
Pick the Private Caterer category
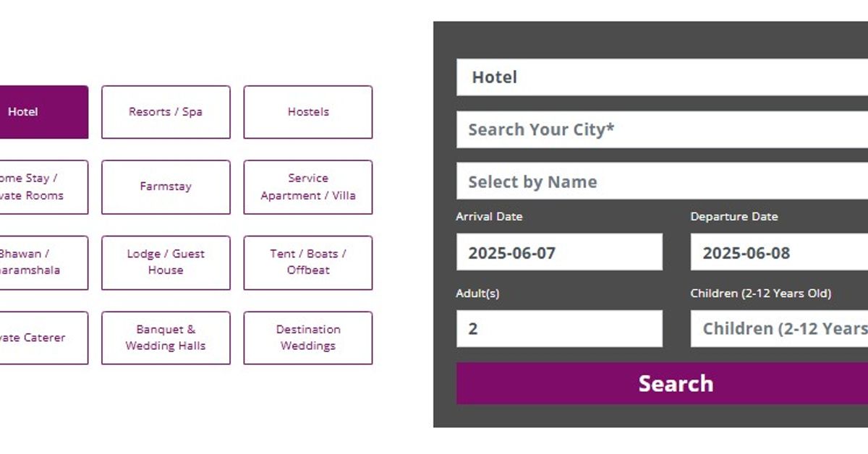pos(36,338)
